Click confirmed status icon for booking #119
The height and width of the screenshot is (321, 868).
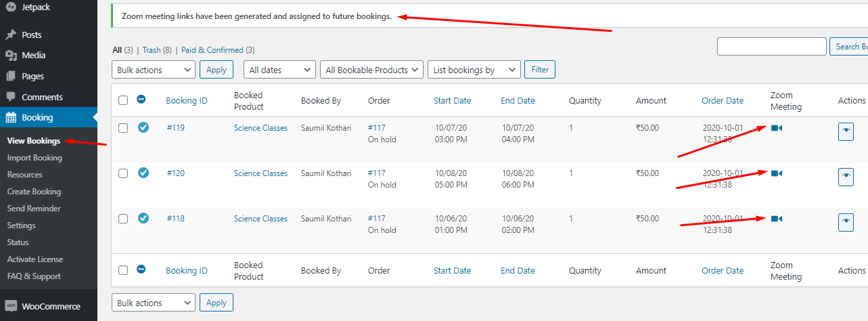coord(143,127)
